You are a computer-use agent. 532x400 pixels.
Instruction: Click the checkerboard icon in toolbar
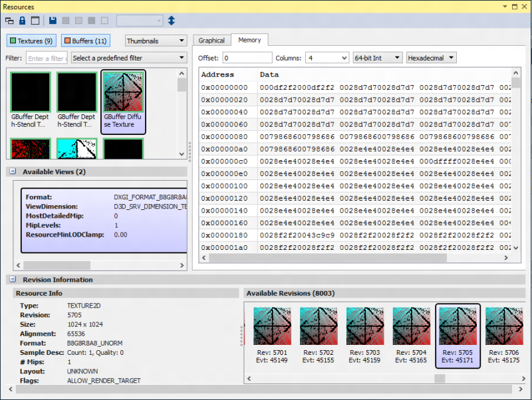tap(104, 21)
